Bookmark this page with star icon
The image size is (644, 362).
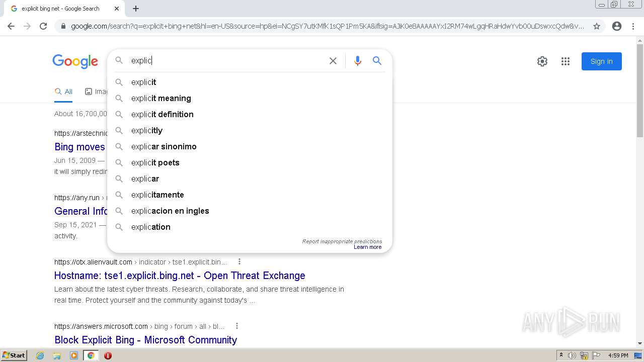tap(597, 26)
